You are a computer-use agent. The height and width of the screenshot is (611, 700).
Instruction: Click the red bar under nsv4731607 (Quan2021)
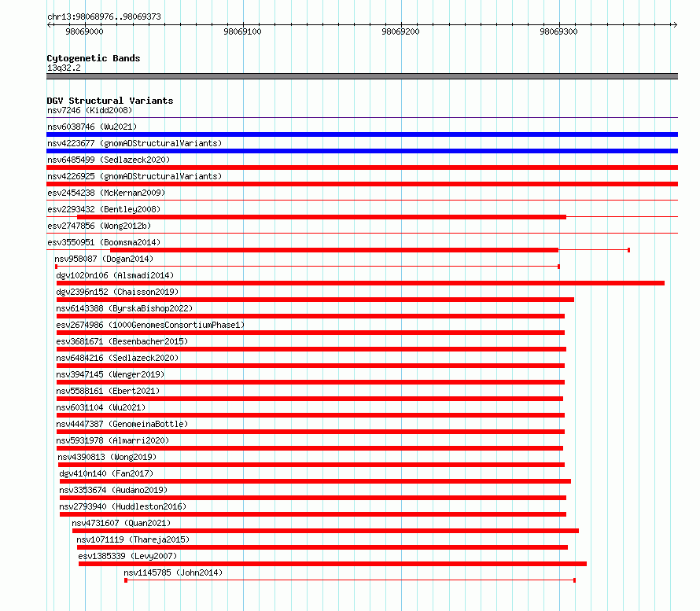[326, 531]
